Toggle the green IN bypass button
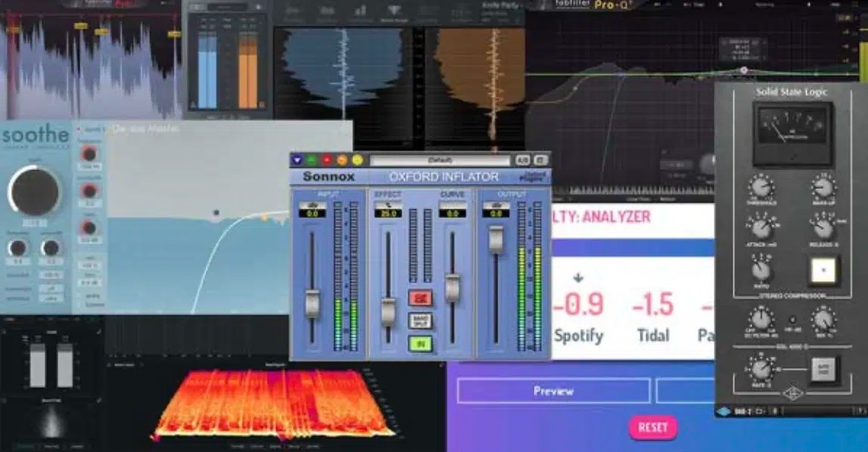This screenshot has height=452, width=868. click(420, 344)
